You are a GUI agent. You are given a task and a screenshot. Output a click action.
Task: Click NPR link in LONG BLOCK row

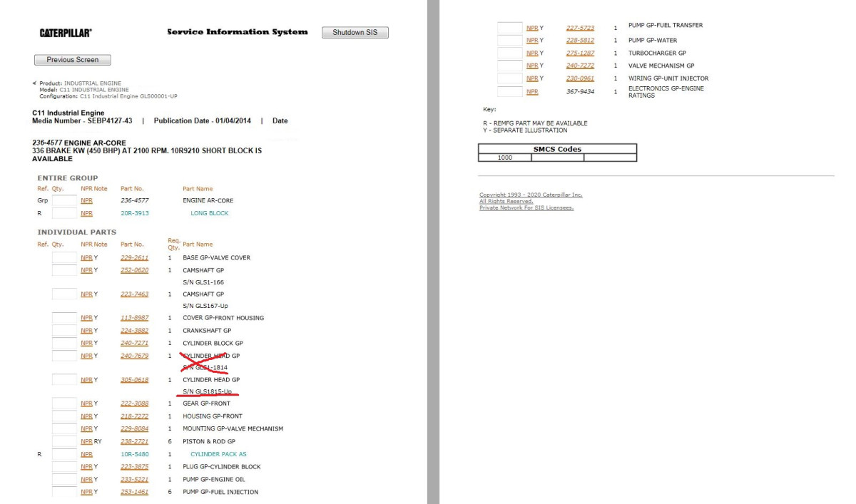pyautogui.click(x=86, y=213)
